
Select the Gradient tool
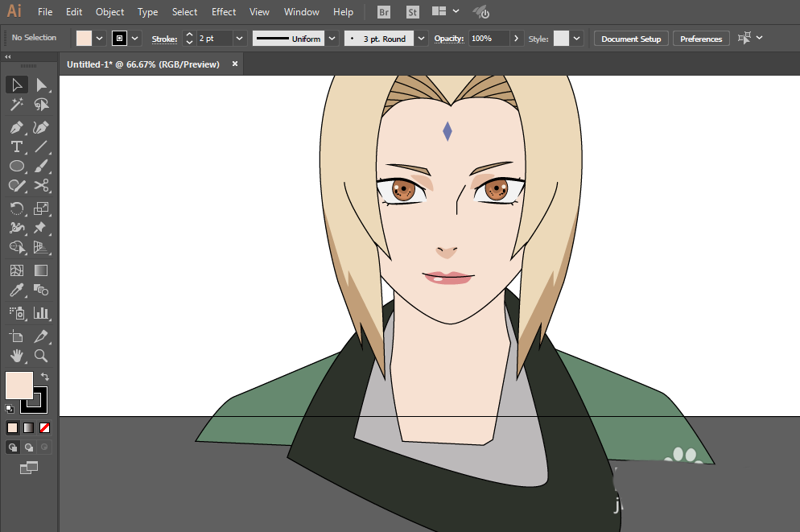pyautogui.click(x=41, y=270)
